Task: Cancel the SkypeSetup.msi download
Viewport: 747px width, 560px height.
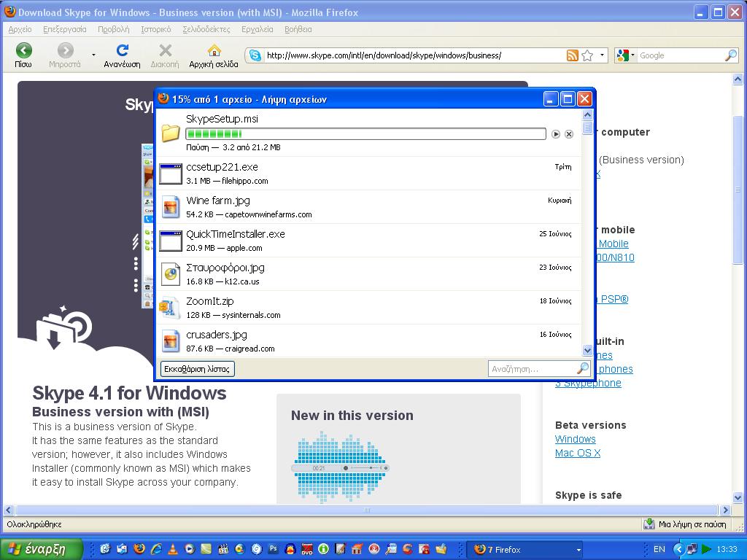Action: [569, 134]
